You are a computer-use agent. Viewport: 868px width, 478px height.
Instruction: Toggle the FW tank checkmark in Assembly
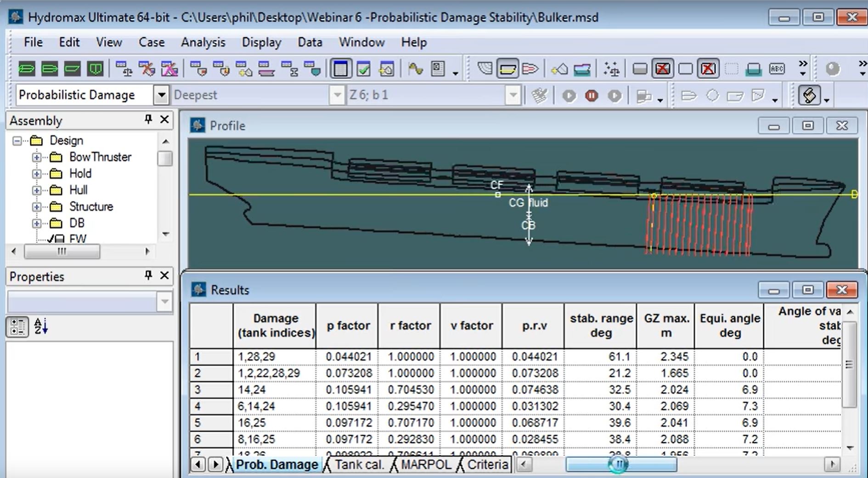click(x=51, y=239)
